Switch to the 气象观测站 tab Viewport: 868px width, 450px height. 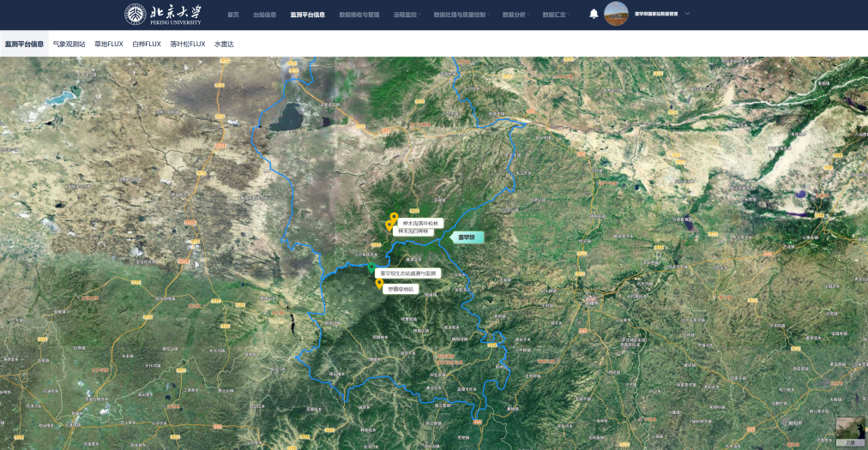[69, 44]
